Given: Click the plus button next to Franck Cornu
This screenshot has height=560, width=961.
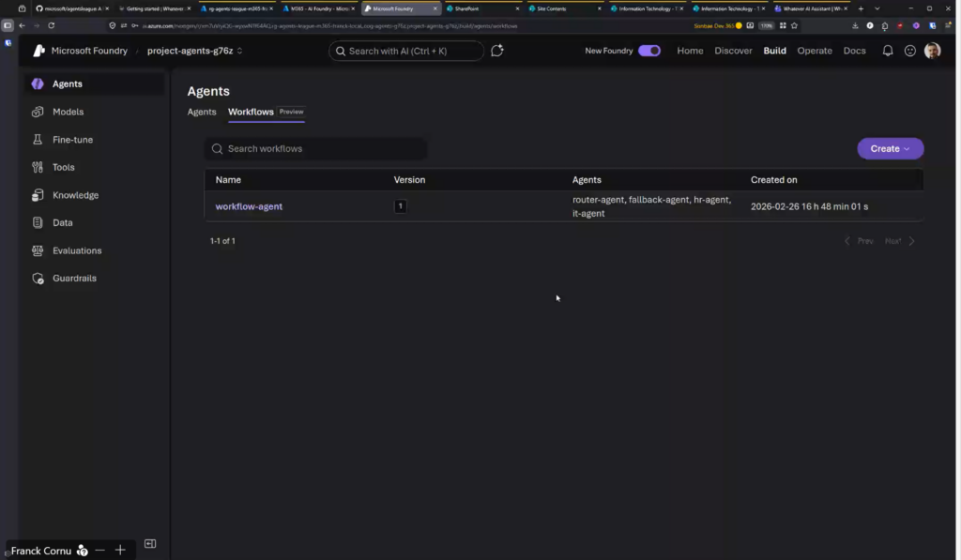Looking at the screenshot, I should [120, 551].
